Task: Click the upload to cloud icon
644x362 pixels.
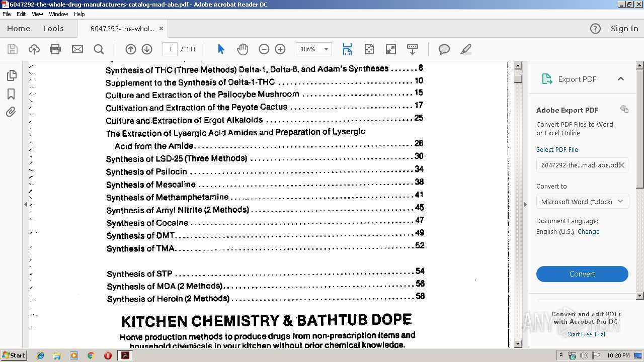Action: point(34,49)
